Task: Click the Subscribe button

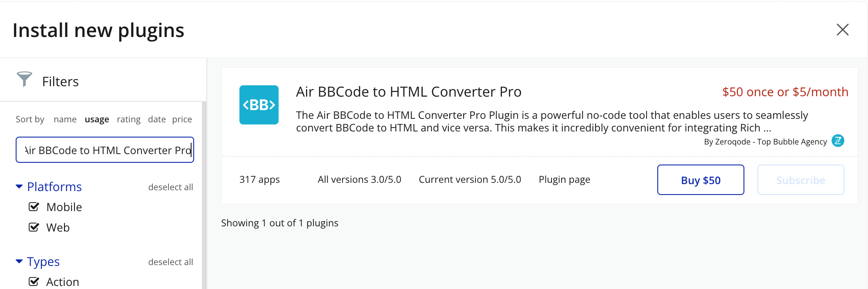Action: (x=801, y=180)
